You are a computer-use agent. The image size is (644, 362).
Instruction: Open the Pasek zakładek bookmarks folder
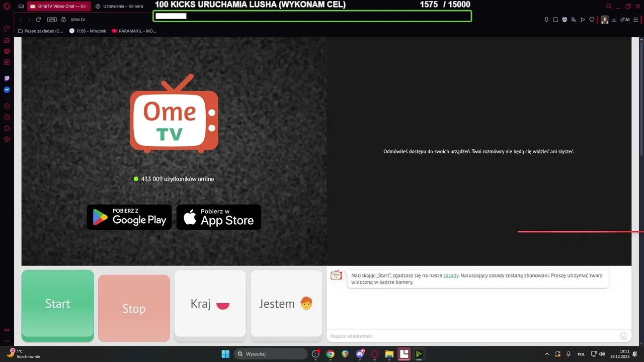[x=40, y=31]
